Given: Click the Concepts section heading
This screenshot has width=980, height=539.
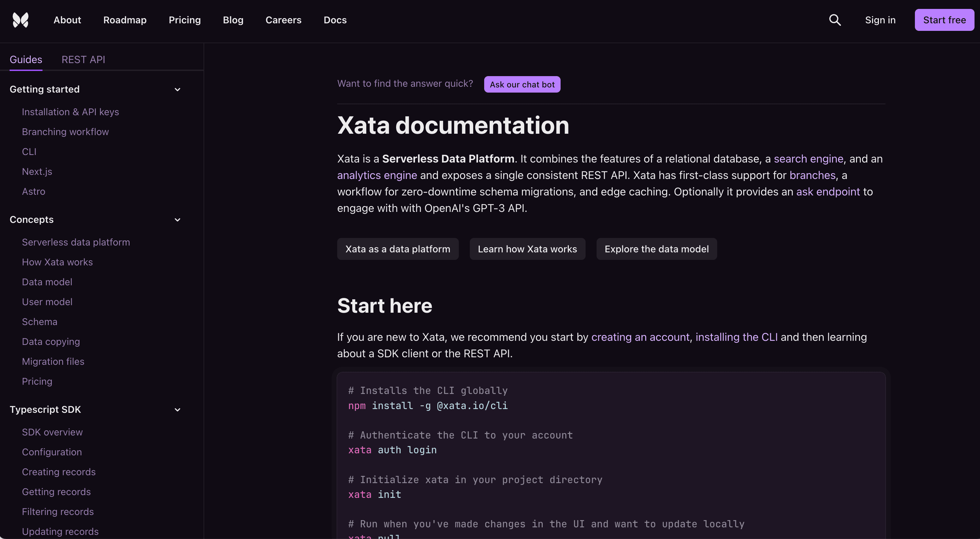Looking at the screenshot, I should click(32, 220).
